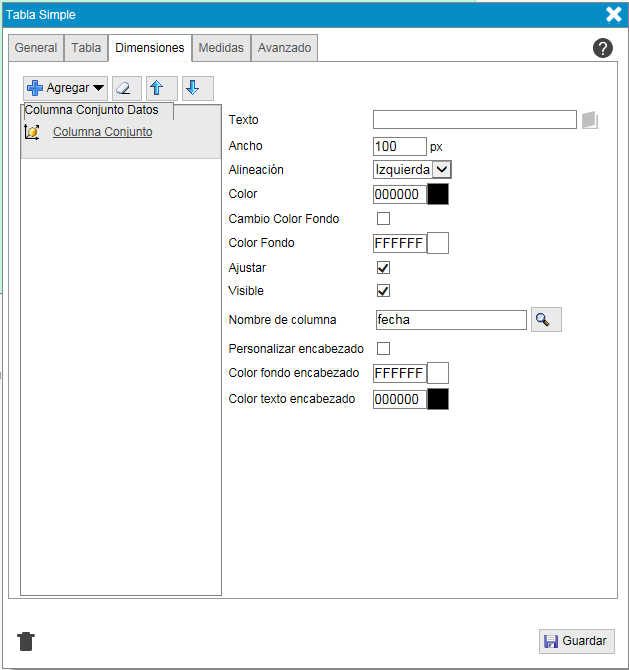Open help with the question mark icon

(x=602, y=48)
